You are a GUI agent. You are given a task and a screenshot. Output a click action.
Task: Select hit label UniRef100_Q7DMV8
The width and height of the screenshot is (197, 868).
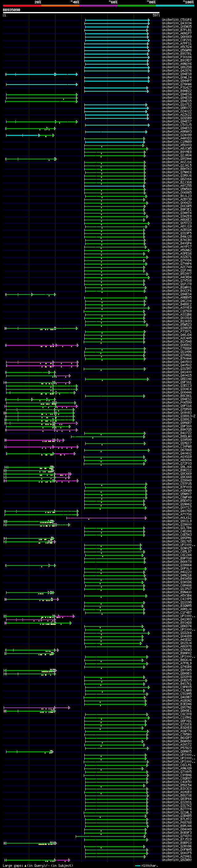177,410
